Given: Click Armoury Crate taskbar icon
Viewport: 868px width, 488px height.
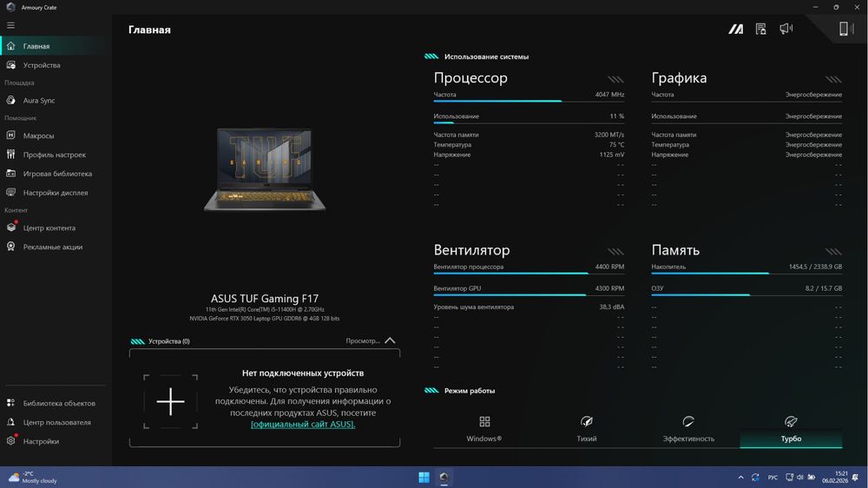Looking at the screenshot, I should (x=444, y=477).
